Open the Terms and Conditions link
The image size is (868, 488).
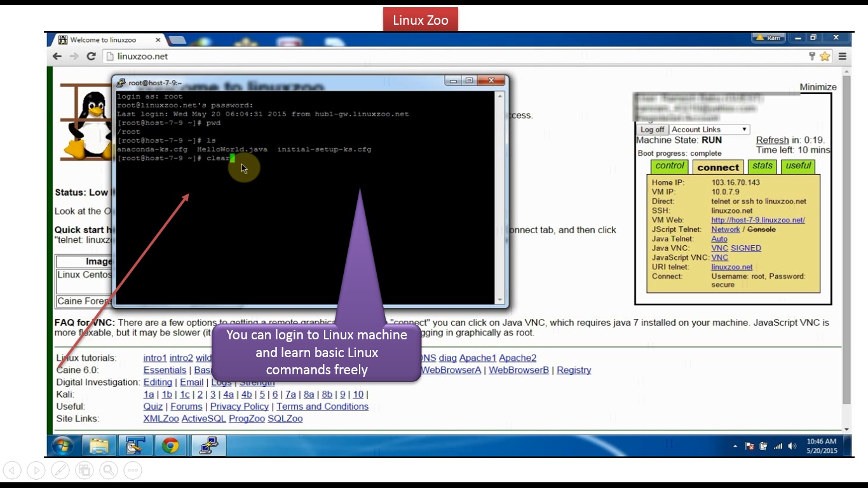pyautogui.click(x=322, y=406)
